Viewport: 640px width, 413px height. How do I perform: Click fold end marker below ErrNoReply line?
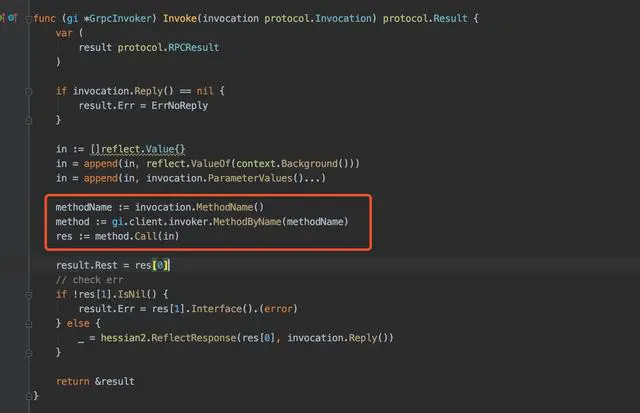[x=29, y=121]
